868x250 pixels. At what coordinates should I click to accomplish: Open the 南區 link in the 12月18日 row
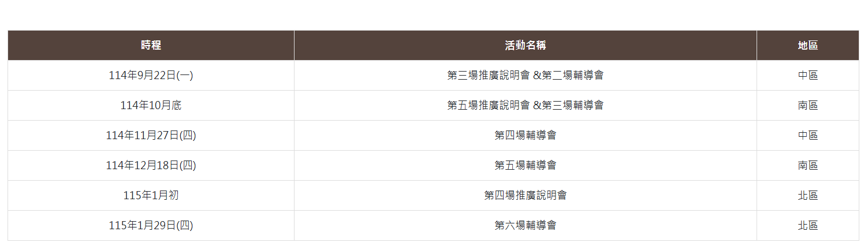pyautogui.click(x=807, y=165)
